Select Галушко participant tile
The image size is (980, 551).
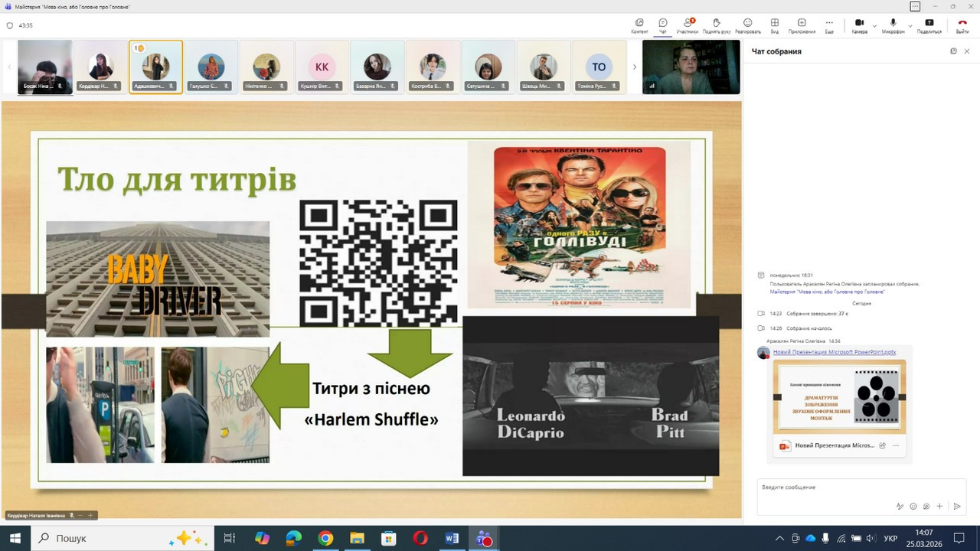point(211,67)
